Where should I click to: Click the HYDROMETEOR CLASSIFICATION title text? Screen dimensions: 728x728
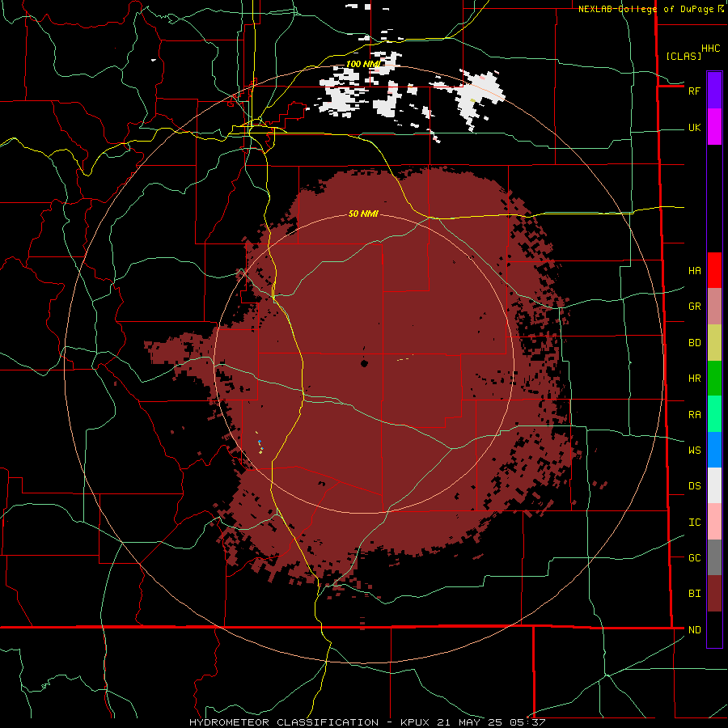tap(284, 722)
